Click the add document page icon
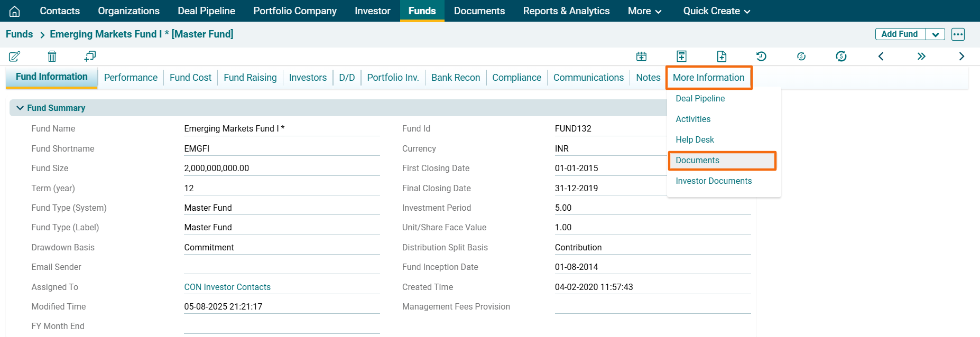Screen dimensions: 980x337 (x=722, y=57)
